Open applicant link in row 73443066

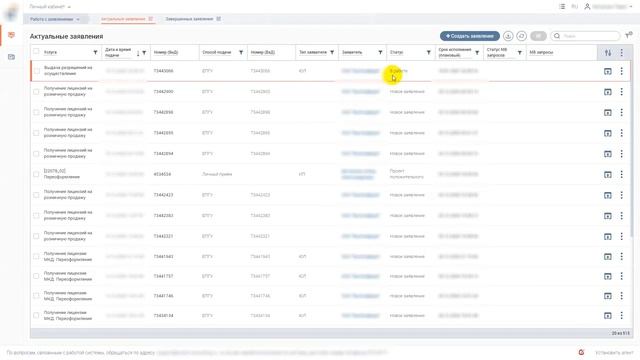pos(360,71)
